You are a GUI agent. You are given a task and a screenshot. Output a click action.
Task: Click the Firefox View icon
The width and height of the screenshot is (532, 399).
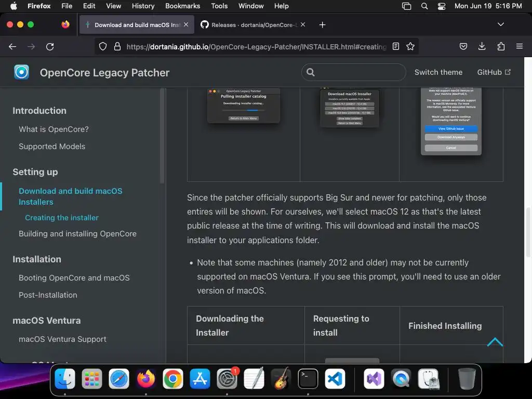pos(65,24)
